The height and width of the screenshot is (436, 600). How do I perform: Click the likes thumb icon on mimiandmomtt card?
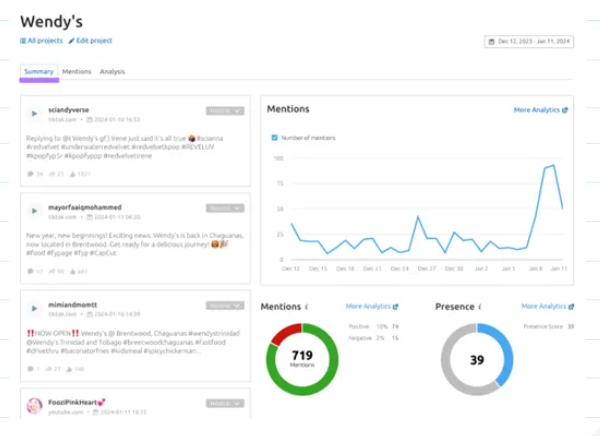tap(69, 369)
